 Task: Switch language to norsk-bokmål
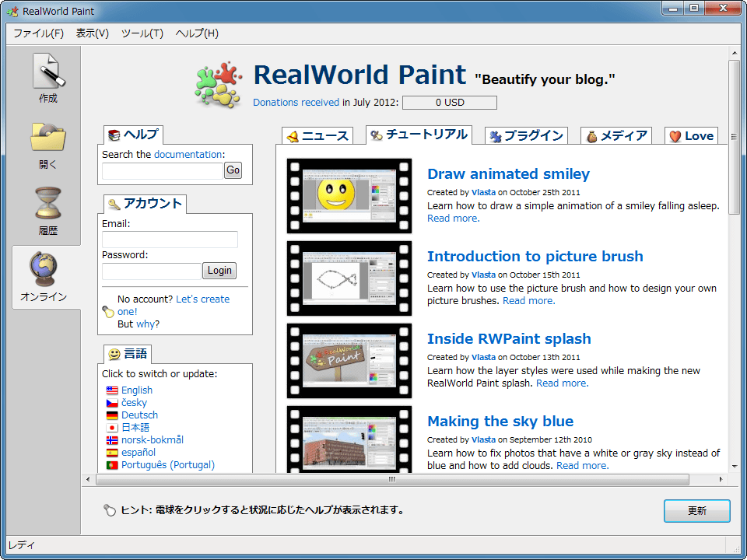[x=153, y=440]
